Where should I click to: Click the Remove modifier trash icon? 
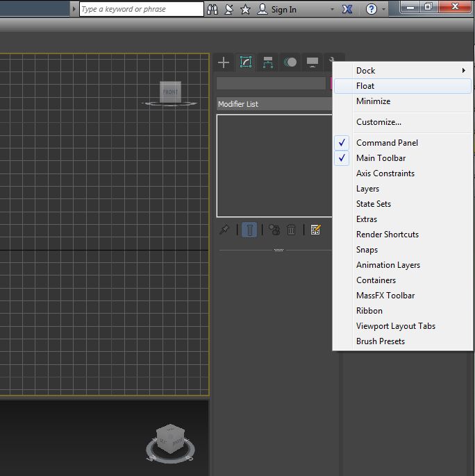coord(292,230)
